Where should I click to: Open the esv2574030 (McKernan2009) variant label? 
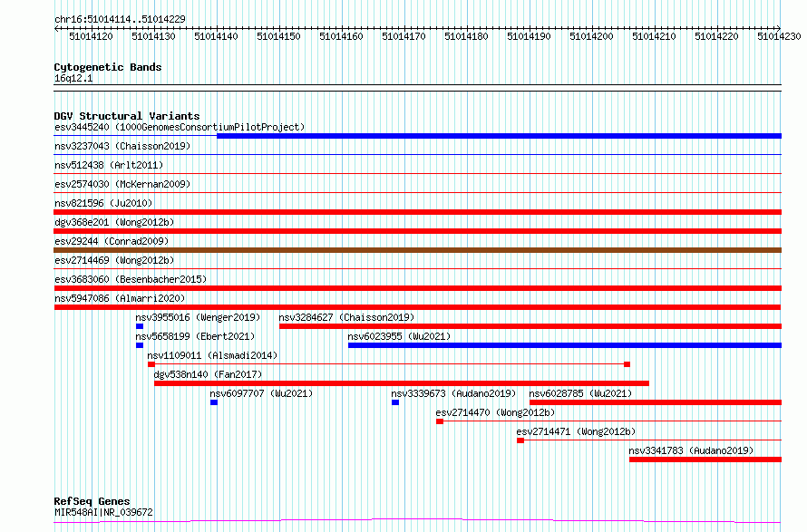tap(122, 184)
